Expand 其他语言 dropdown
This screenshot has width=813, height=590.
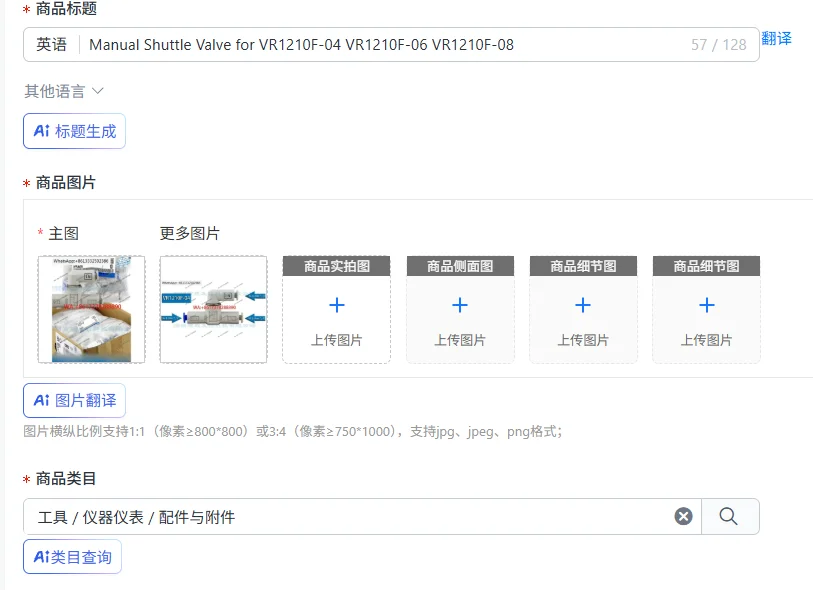[64, 91]
